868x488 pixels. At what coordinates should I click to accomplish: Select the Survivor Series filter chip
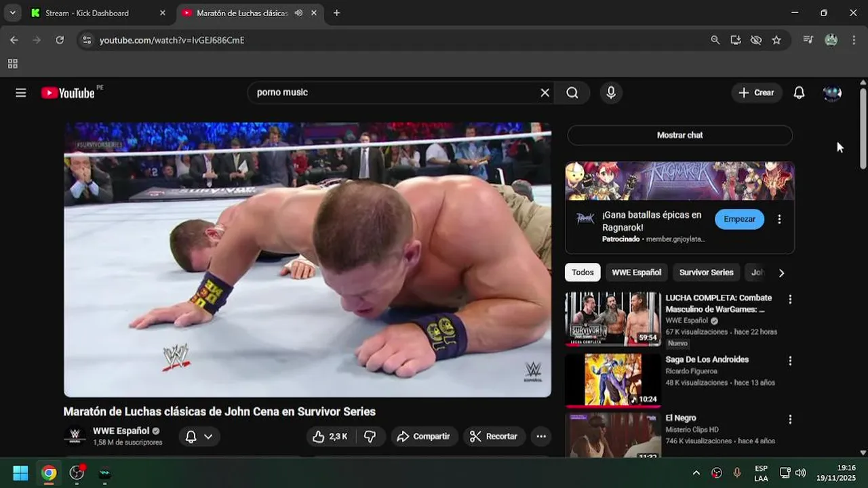pyautogui.click(x=706, y=272)
